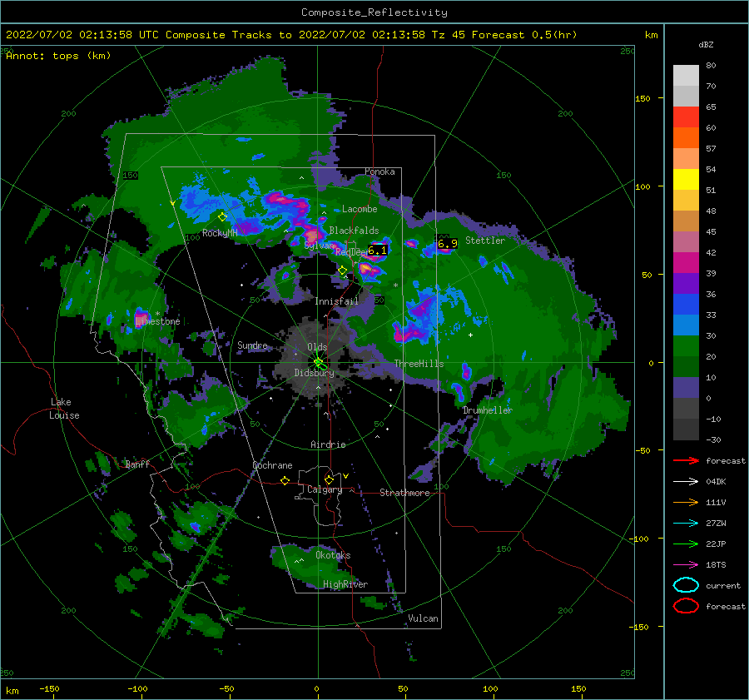This screenshot has height=700, width=749.
Task: Click the Vulcan label
Action: click(x=423, y=618)
